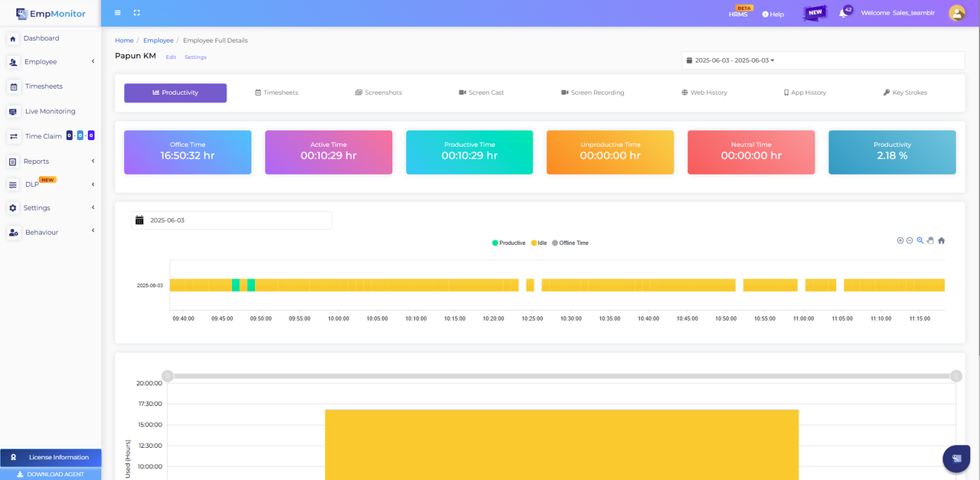Open the App History tab
The image size is (980, 480).
coord(805,93)
